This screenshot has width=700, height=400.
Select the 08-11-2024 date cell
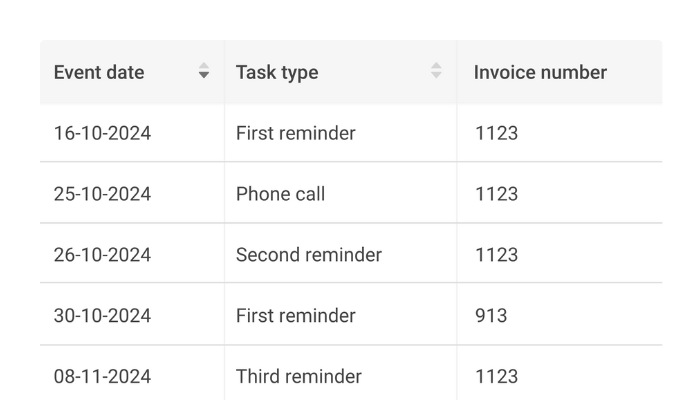[x=102, y=377]
